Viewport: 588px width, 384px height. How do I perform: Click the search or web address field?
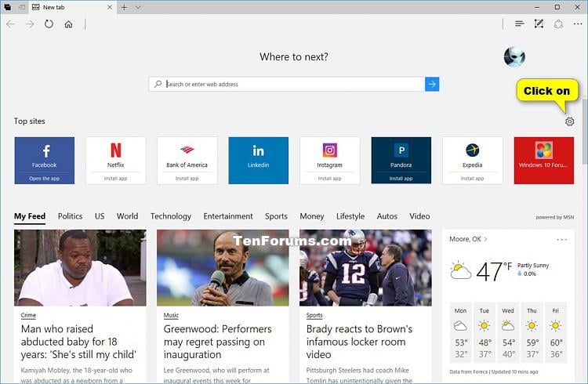coord(287,84)
